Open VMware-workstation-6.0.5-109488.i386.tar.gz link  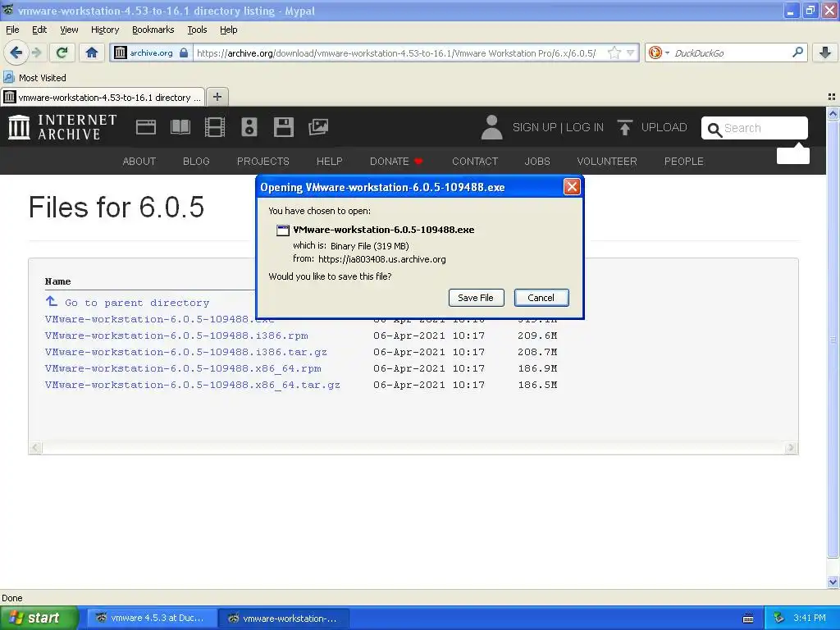186,352
